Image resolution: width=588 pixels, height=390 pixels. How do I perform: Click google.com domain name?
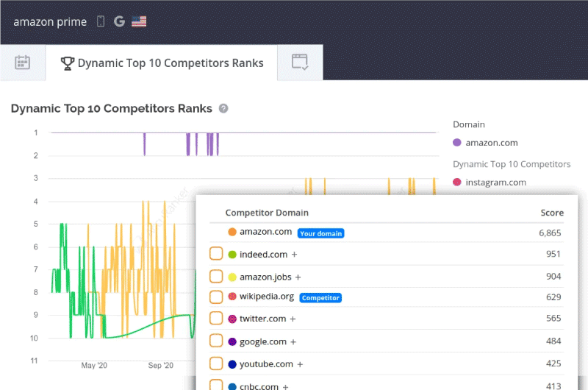pyautogui.click(x=263, y=342)
